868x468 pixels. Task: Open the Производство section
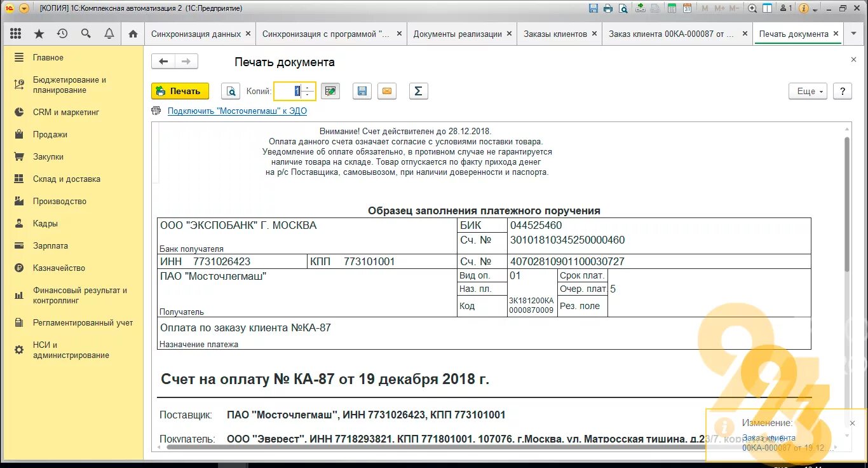(x=73, y=201)
